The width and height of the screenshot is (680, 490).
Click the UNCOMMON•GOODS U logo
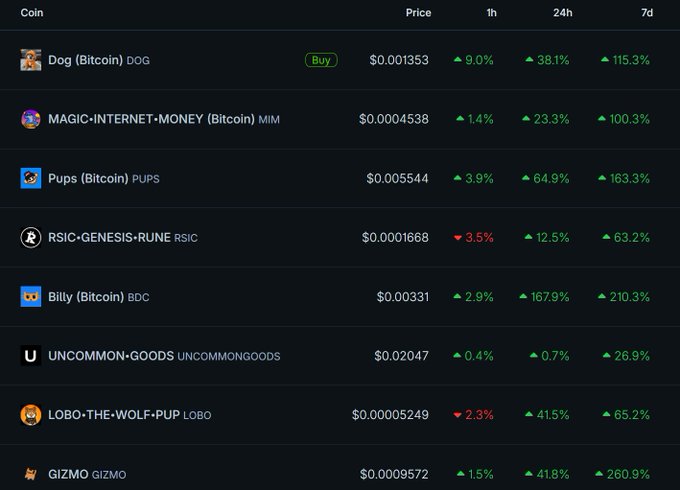coord(31,356)
